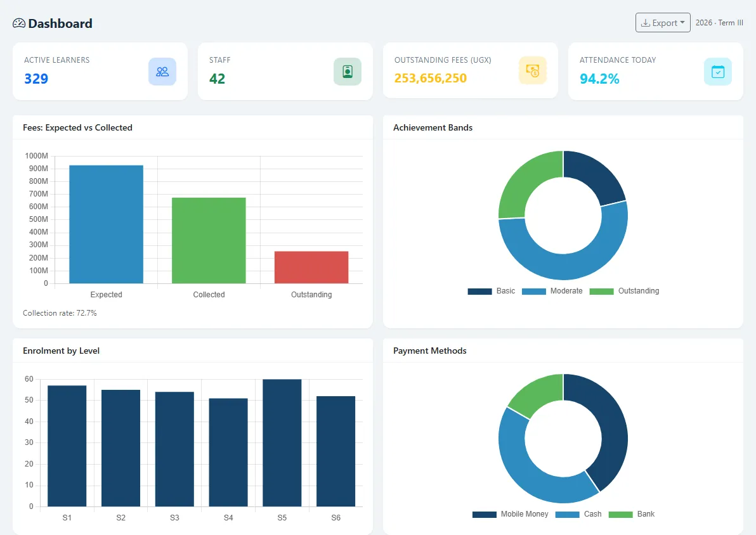Viewport: 756px width, 535px height.
Task: Toggle the Basic legend swatch
Action: [479, 291]
